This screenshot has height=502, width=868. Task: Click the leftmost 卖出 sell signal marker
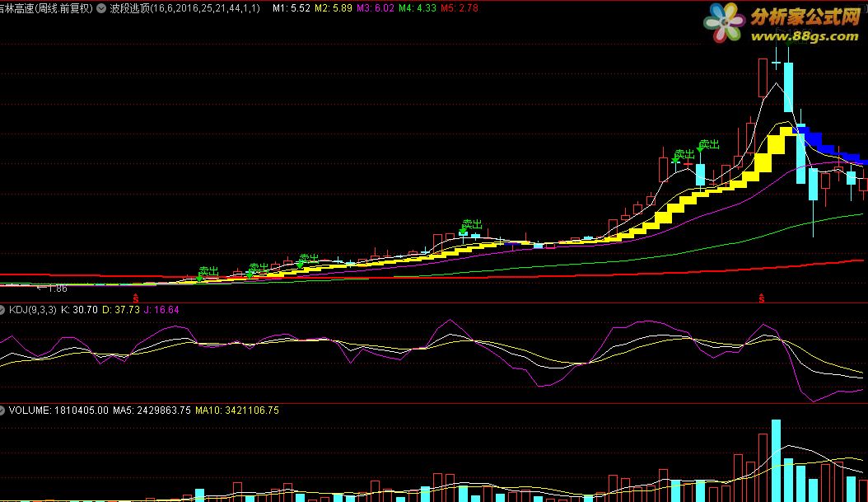point(208,273)
